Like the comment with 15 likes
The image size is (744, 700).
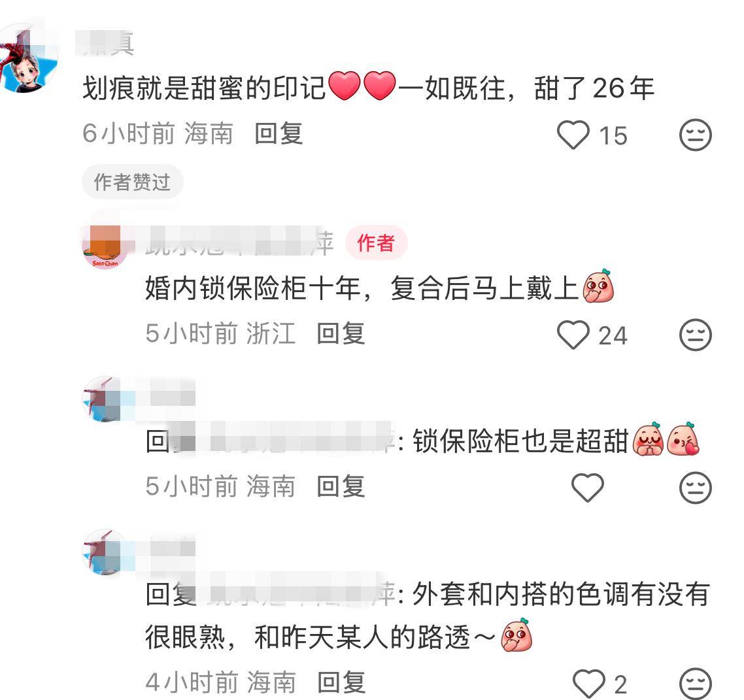[x=573, y=135]
